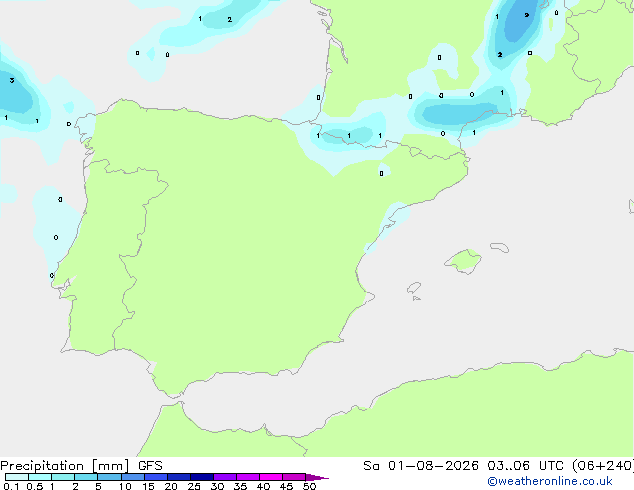This screenshot has width=634, height=490.
Task: Click the 10–15 mm medium blue legend swatch
Action: (x=133, y=477)
